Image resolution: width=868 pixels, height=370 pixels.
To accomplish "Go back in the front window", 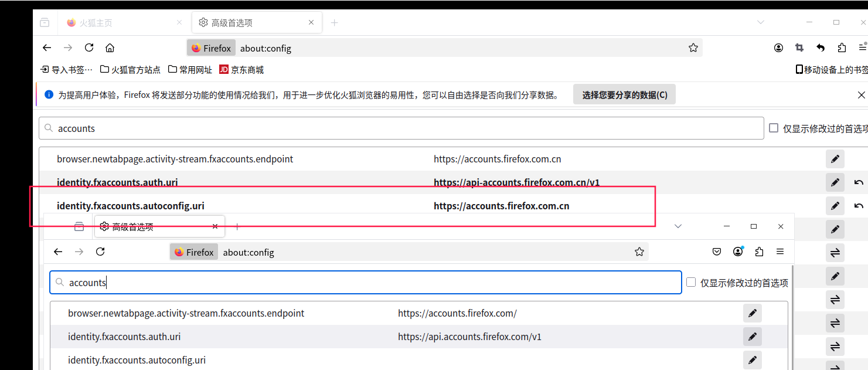I will (58, 252).
